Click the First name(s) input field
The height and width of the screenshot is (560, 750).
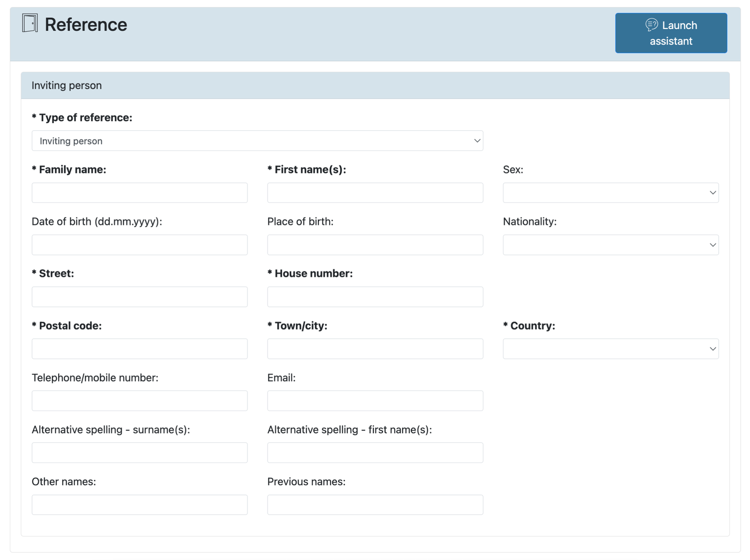pyautogui.click(x=375, y=193)
